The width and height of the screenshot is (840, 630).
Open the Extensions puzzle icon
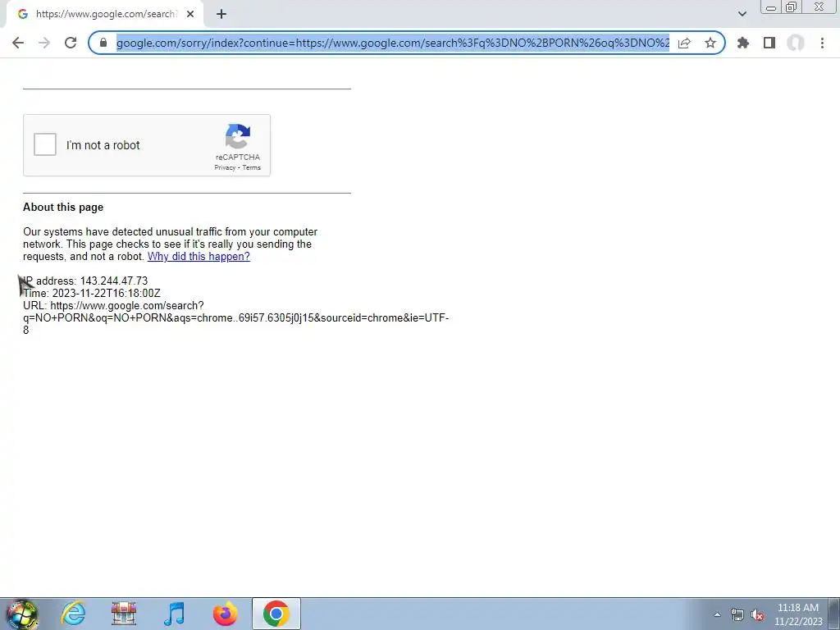point(743,43)
